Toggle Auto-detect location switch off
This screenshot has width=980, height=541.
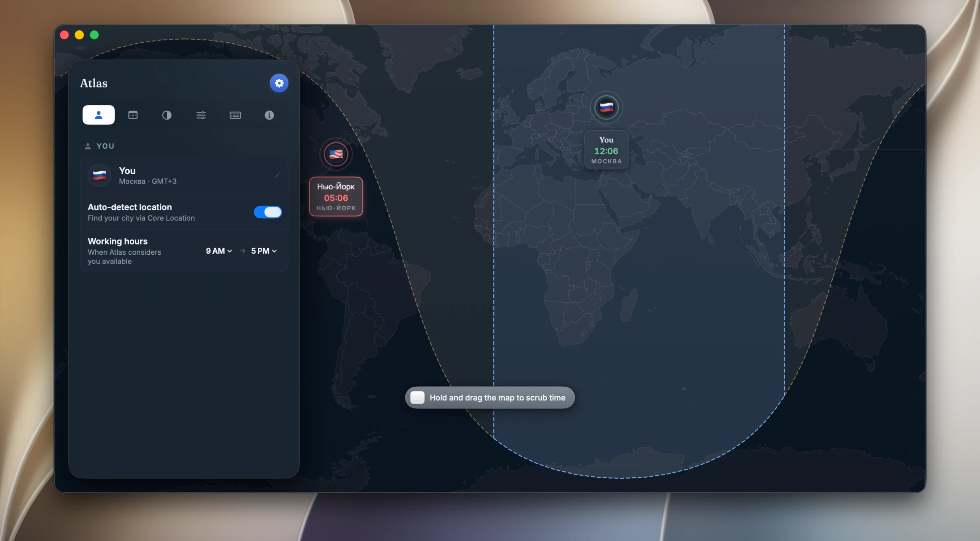pyautogui.click(x=268, y=212)
